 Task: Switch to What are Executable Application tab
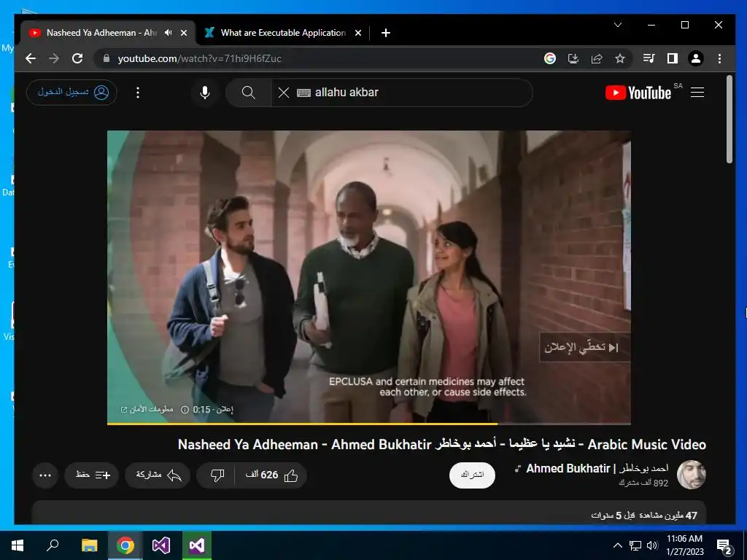point(284,33)
